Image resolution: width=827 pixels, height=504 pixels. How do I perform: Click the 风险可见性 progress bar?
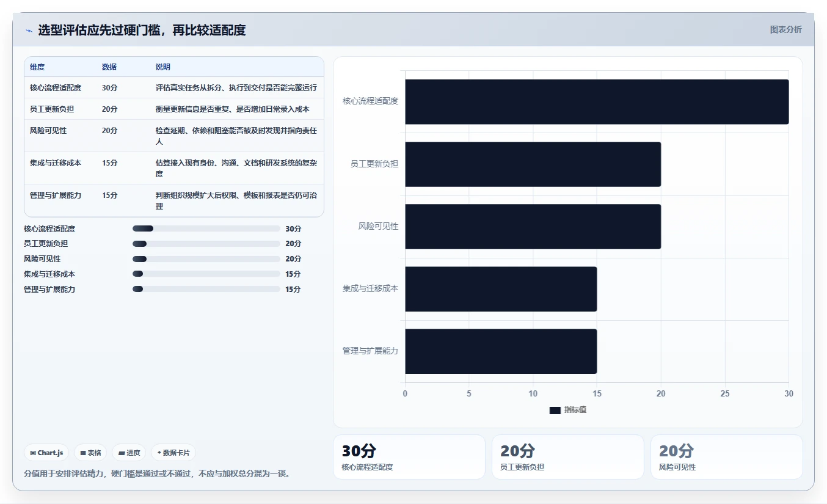tap(206, 259)
